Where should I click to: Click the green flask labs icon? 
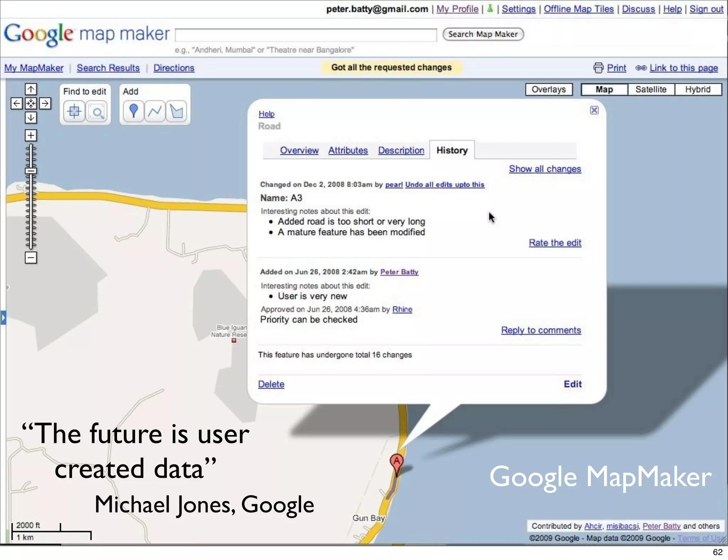490,9
